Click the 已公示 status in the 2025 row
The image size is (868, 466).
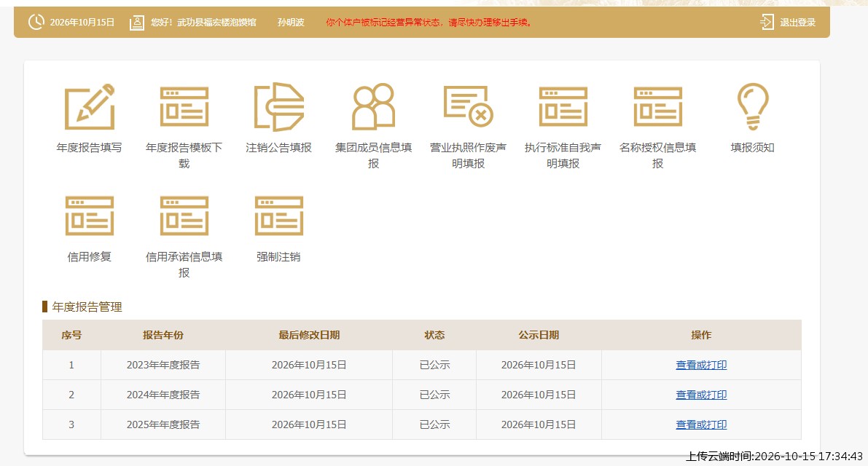pyautogui.click(x=434, y=424)
